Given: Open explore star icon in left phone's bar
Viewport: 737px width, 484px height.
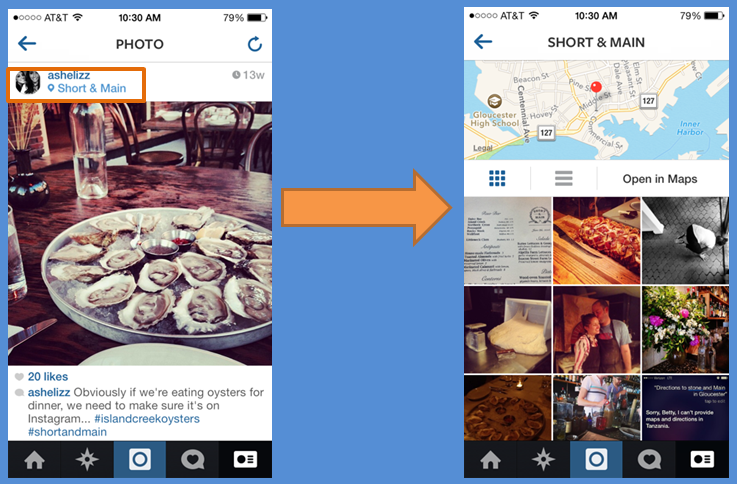Looking at the screenshot, I should pos(87,460).
